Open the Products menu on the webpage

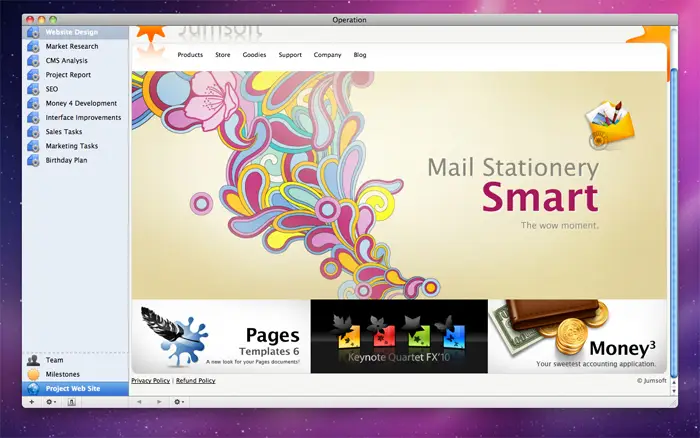[190, 55]
